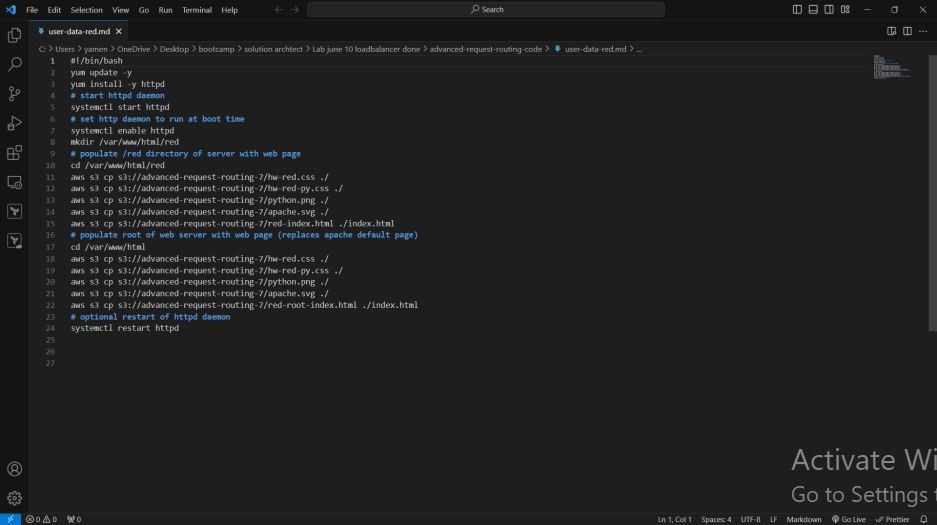
Task: Click the editor minimap preview
Action: (x=892, y=67)
